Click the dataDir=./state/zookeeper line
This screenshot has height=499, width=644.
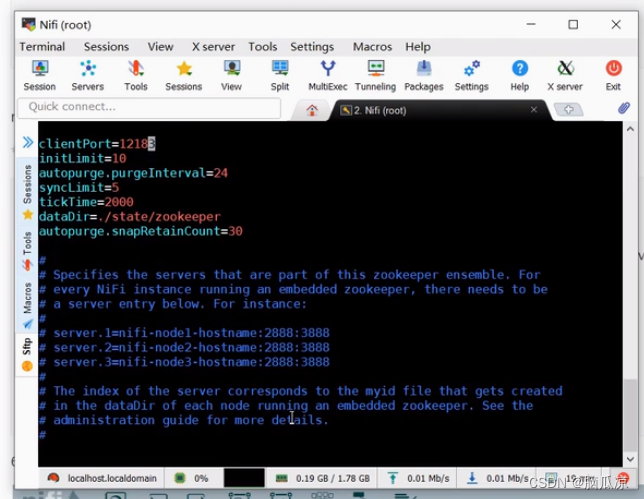tap(130, 216)
